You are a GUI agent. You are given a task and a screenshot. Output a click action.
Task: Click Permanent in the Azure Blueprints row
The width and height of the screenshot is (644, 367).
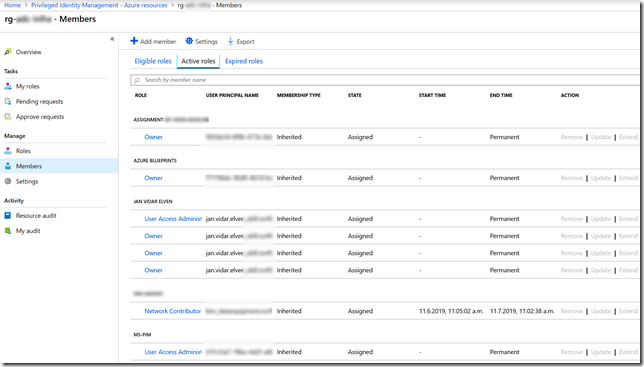click(504, 178)
